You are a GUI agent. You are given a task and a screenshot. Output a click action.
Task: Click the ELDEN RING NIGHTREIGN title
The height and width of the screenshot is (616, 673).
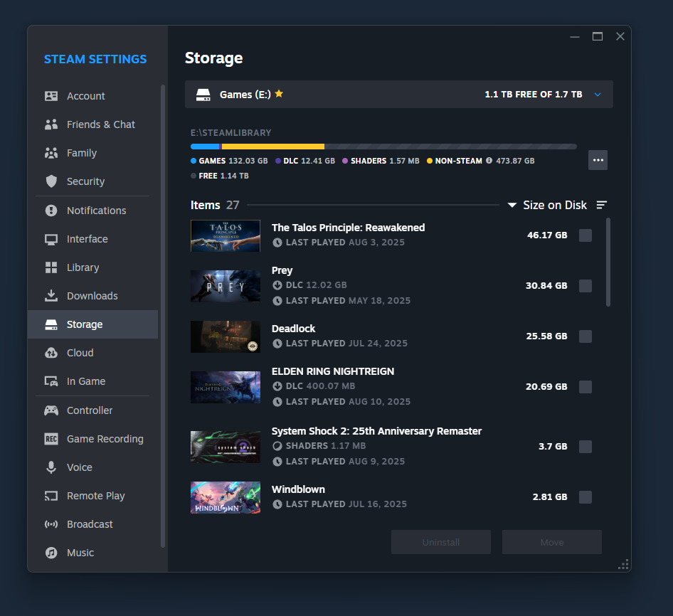[333, 371]
